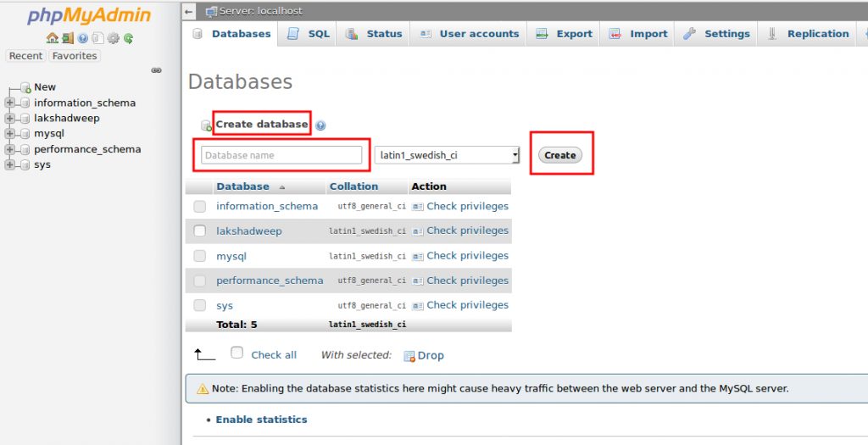Open the information_schema link in the table

point(267,207)
